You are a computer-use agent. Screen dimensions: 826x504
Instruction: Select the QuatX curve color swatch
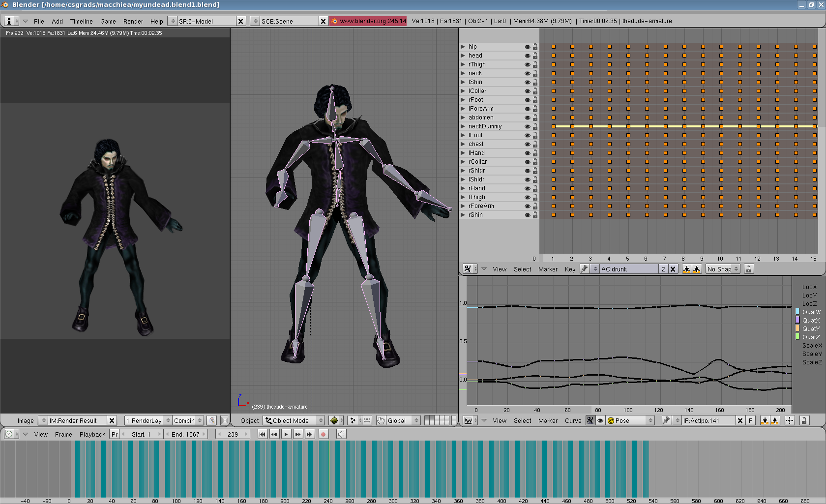tap(797, 320)
